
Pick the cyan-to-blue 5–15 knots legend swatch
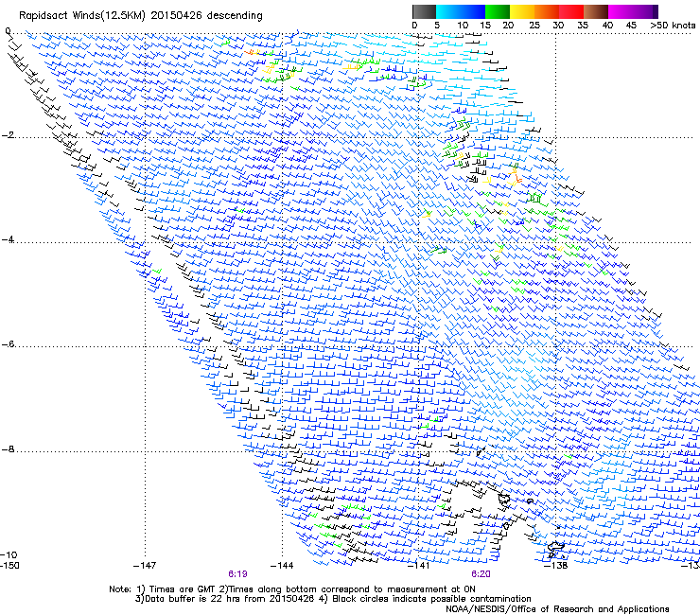click(461, 11)
